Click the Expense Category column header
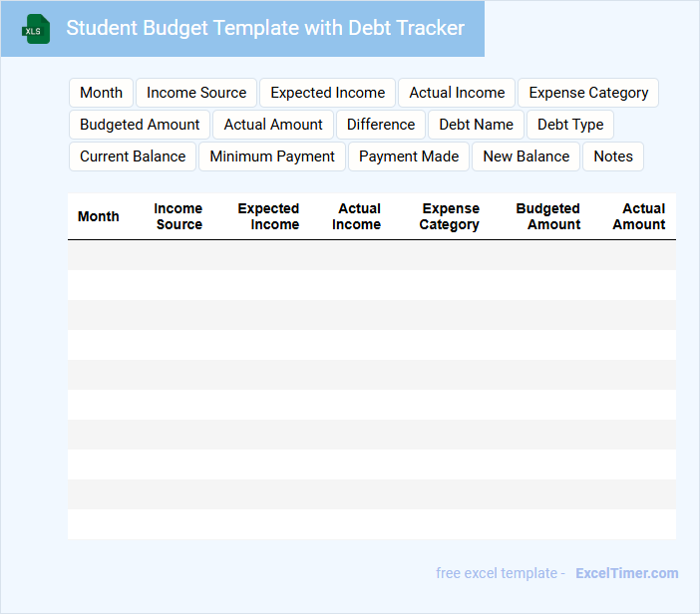The height and width of the screenshot is (614, 700). [450, 216]
